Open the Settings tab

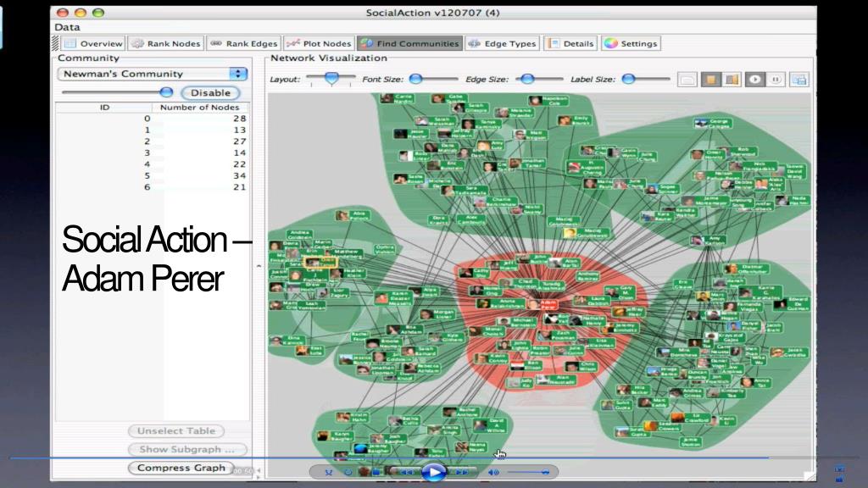pos(631,43)
